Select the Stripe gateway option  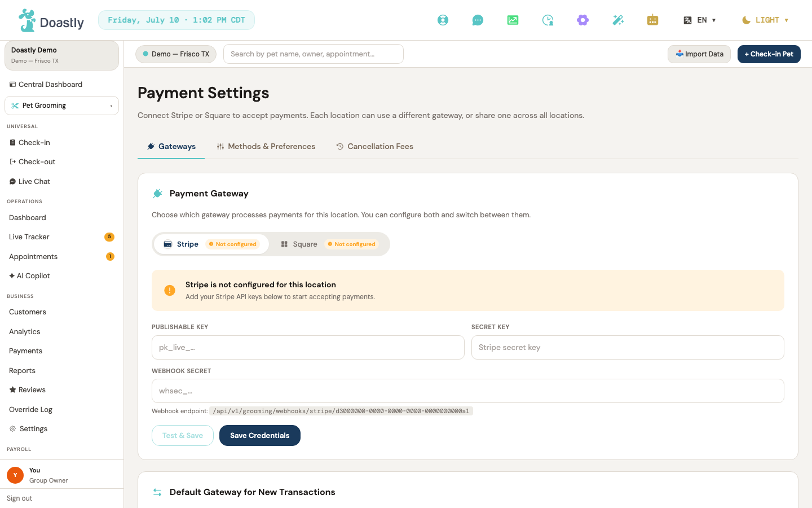(x=211, y=244)
